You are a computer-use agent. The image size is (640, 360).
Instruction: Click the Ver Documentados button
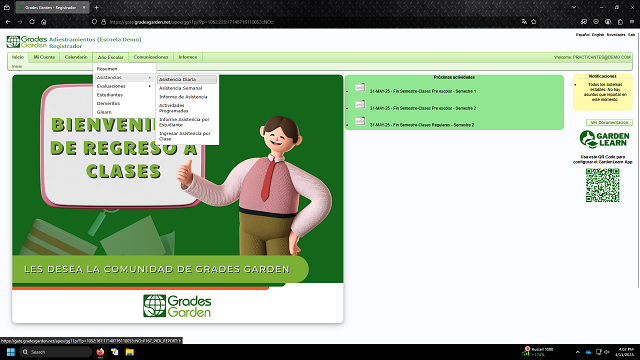[609, 122]
